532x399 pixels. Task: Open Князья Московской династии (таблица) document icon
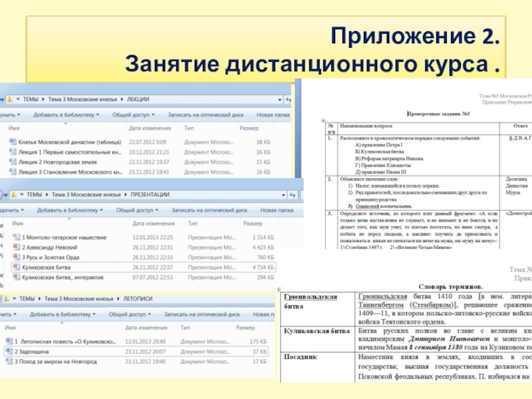13,142
